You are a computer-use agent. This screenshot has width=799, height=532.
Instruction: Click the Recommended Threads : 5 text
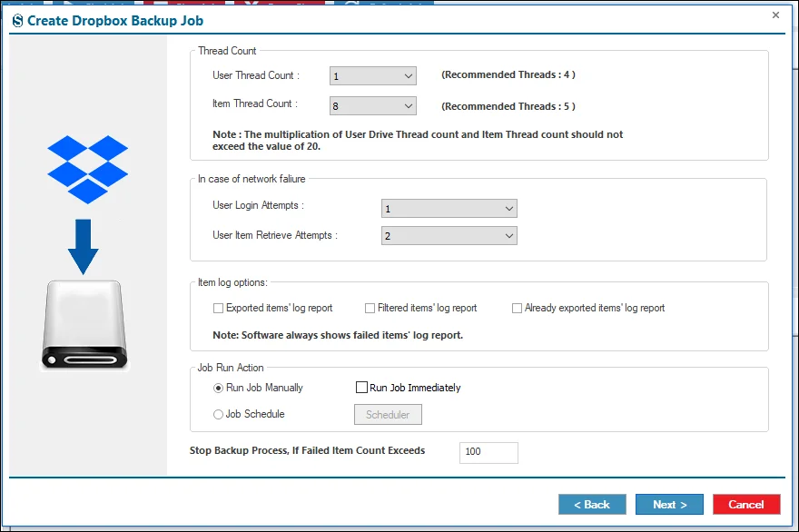(508, 106)
